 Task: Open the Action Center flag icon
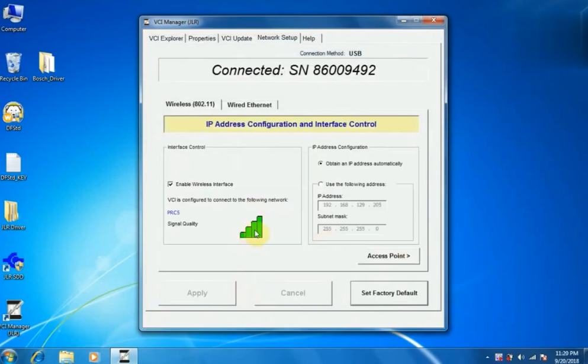pos(544,357)
